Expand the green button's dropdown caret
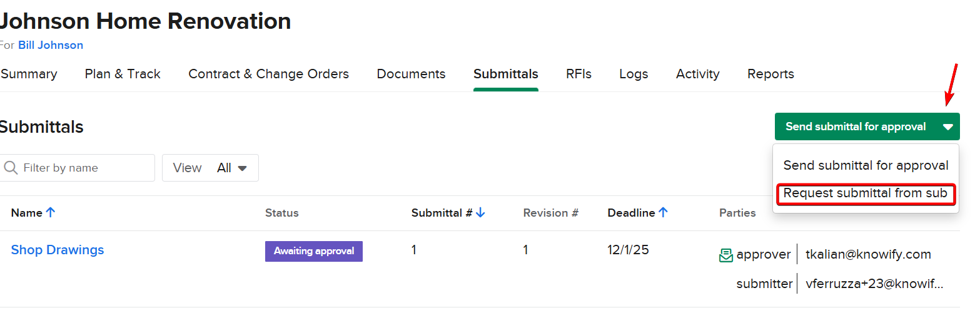The width and height of the screenshot is (980, 325). (947, 126)
